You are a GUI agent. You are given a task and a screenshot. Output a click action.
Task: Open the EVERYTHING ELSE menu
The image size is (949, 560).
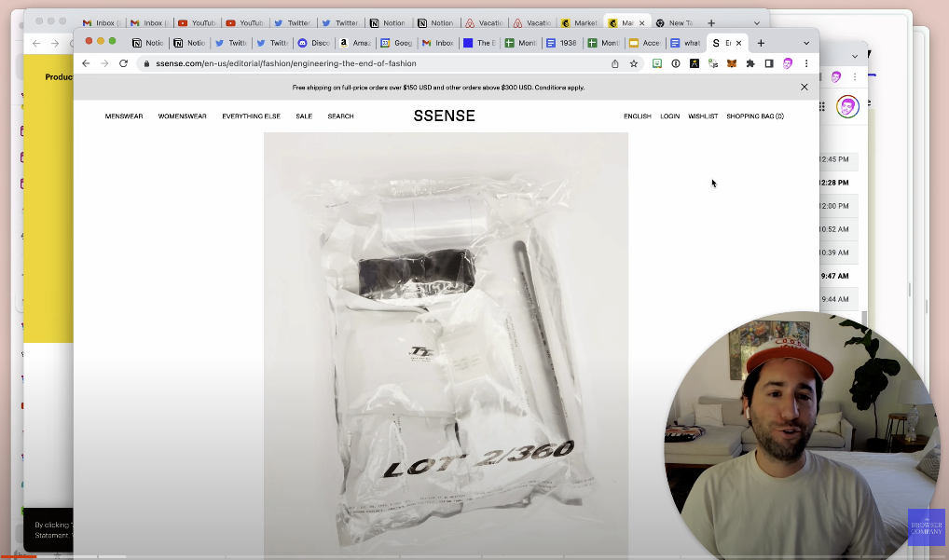pyautogui.click(x=251, y=116)
